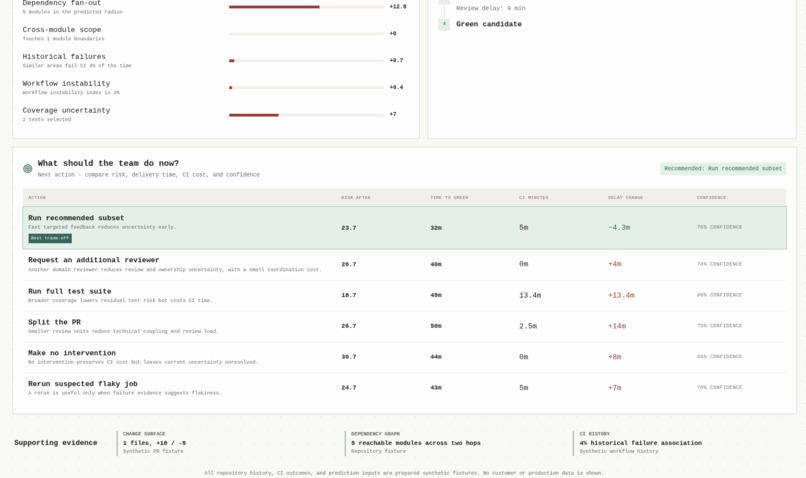
Task: Click the 'Historical failures' factor label
Action: coord(64,57)
